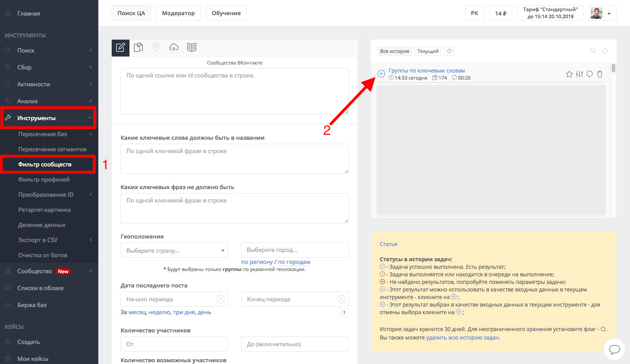Viewport: 630px width, 364px height.
Task: Open the chat support bubble
Action: 614,348
